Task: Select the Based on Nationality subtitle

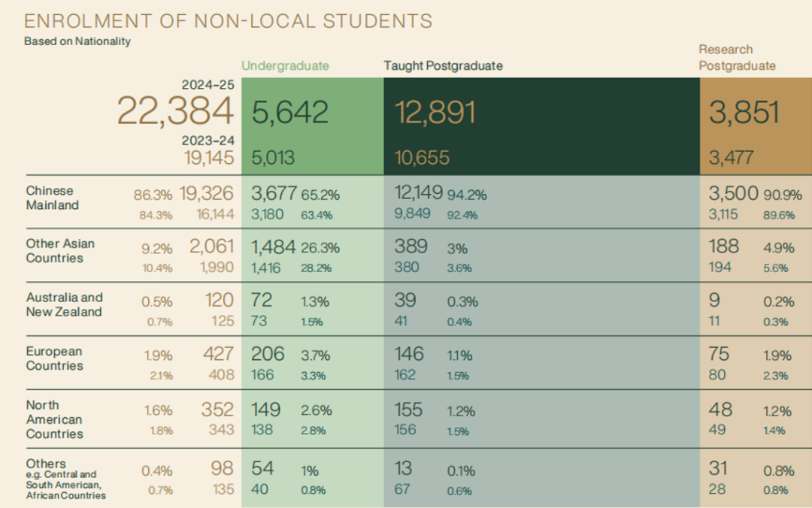Action: click(x=77, y=41)
